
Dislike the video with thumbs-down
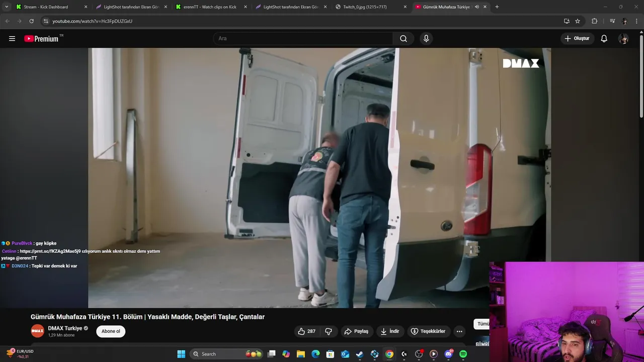(x=329, y=331)
